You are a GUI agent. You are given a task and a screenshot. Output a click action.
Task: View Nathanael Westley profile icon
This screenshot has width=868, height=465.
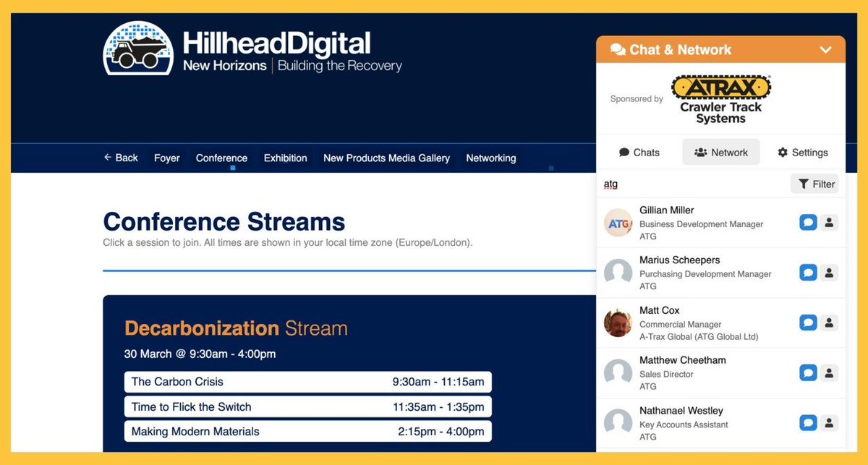tap(830, 422)
